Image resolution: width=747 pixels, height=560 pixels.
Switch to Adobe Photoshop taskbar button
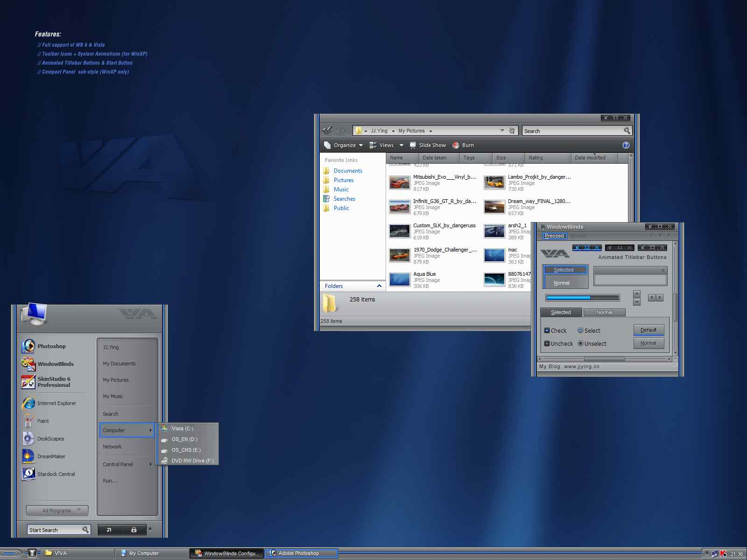coord(302,553)
